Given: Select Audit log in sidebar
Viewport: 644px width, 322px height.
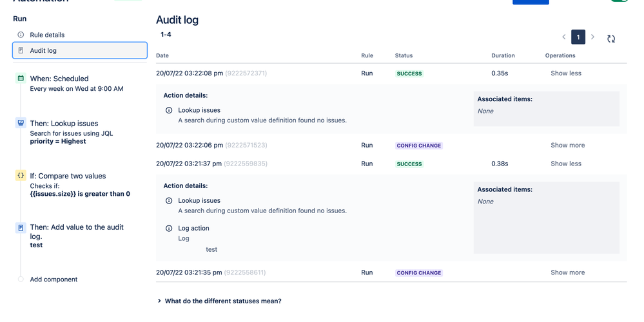Looking at the screenshot, I should click(x=80, y=50).
